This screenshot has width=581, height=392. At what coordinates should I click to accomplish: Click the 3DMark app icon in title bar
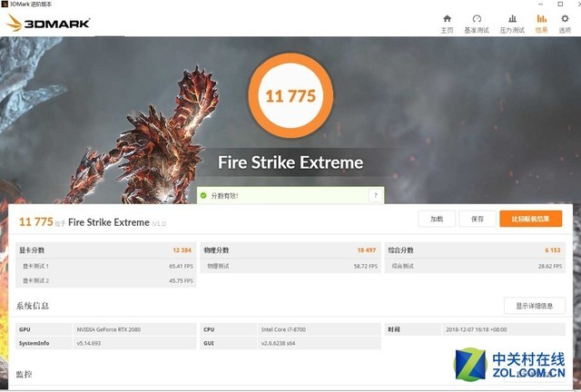pyautogui.click(x=5, y=4)
